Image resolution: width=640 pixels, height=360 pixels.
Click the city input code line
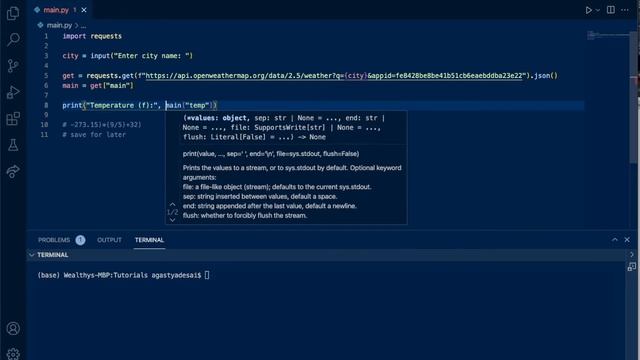coord(127,56)
